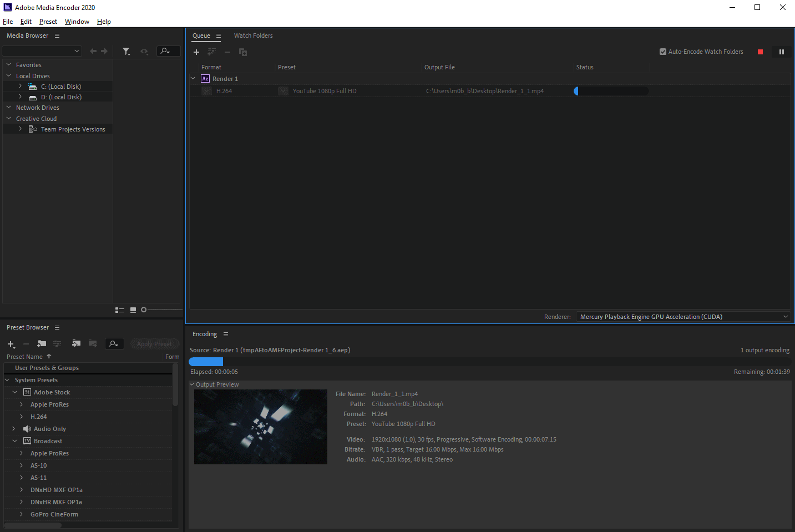Screen dimensions: 795x532
Task: Open the Renderer dropdown
Action: click(x=683, y=317)
